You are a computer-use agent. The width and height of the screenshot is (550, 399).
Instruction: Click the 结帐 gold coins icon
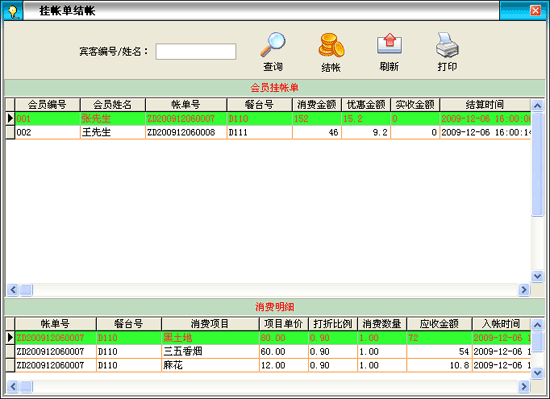coord(331,45)
